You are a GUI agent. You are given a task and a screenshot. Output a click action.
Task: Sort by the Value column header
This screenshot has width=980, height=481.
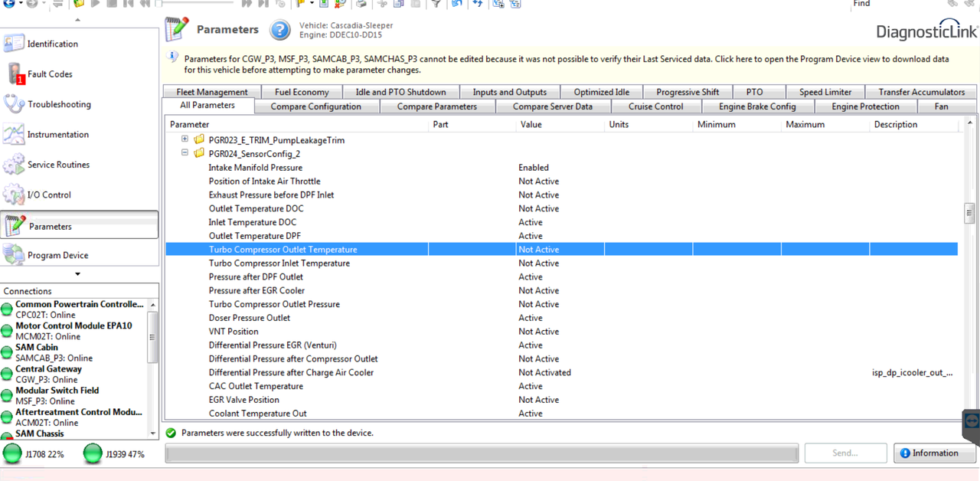coord(560,124)
